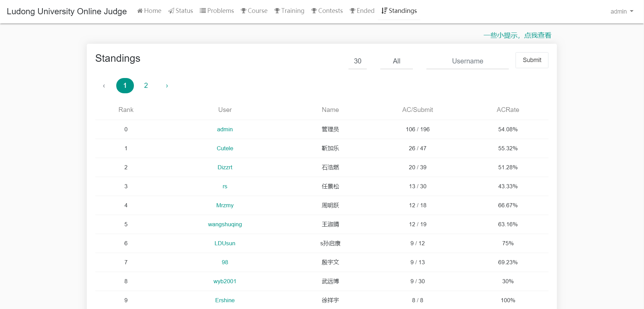
Task: Open the admin account dropdown
Action: pyautogui.click(x=622, y=11)
